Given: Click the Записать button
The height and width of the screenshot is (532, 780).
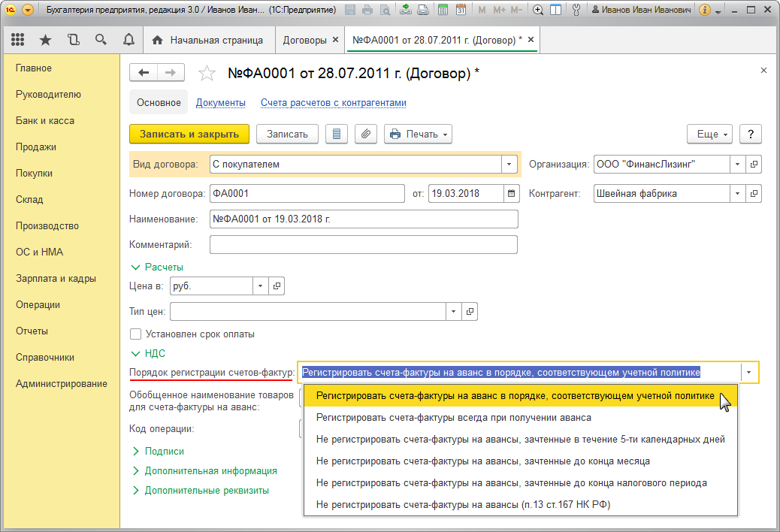Looking at the screenshot, I should [x=287, y=135].
